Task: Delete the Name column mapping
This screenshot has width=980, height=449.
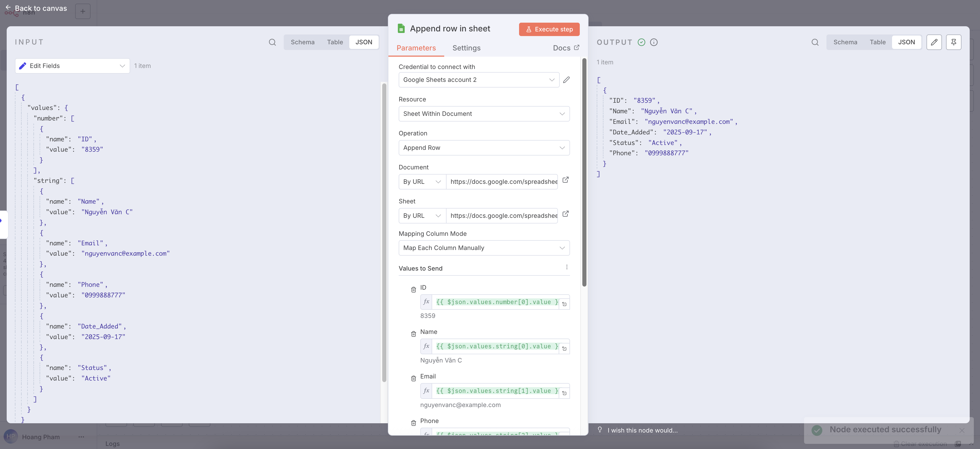Action: 414,334
